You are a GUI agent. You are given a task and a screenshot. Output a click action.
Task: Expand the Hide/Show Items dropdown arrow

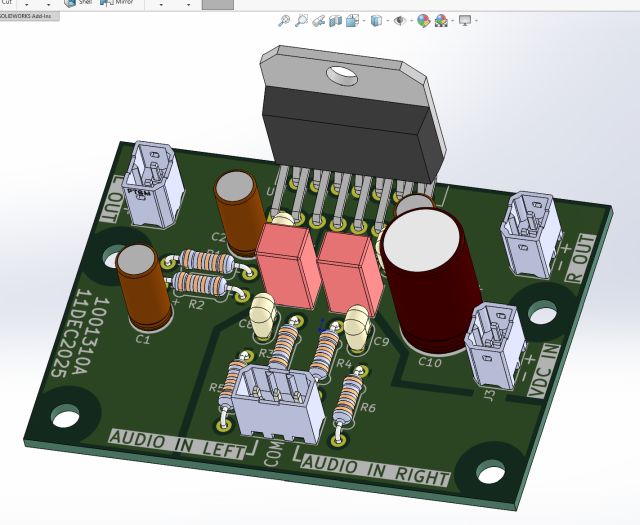point(411,20)
